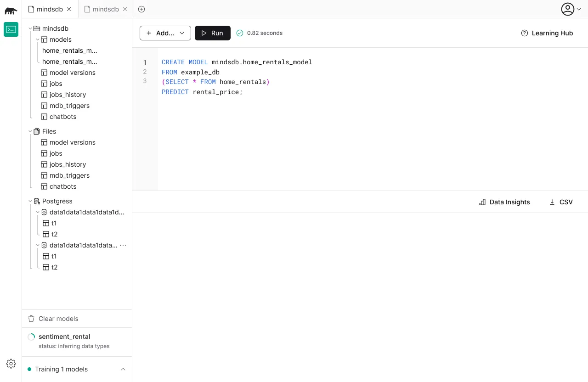
Task: Click the mindsdb folder icon
Action: click(37, 28)
